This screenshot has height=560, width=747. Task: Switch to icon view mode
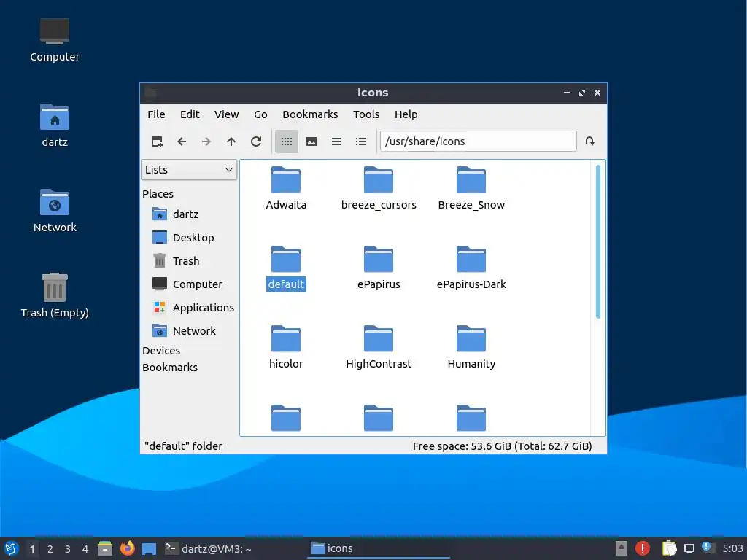click(286, 141)
